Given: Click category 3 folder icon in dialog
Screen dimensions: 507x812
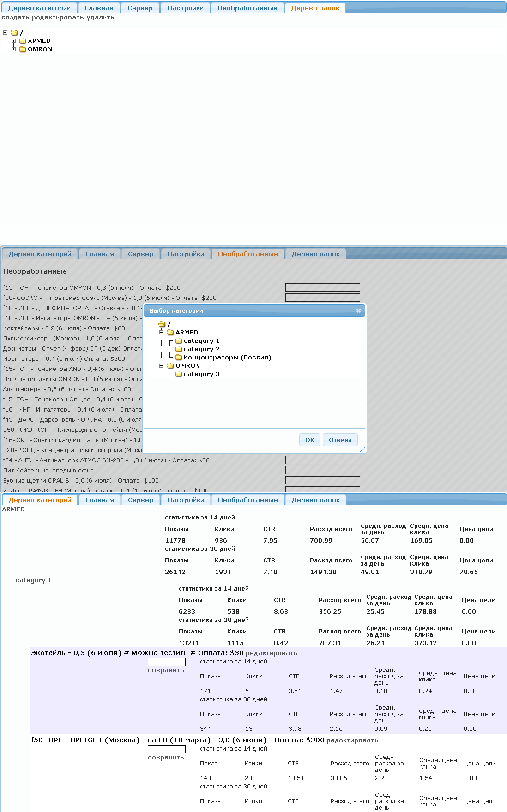Looking at the screenshot, I should tap(179, 374).
